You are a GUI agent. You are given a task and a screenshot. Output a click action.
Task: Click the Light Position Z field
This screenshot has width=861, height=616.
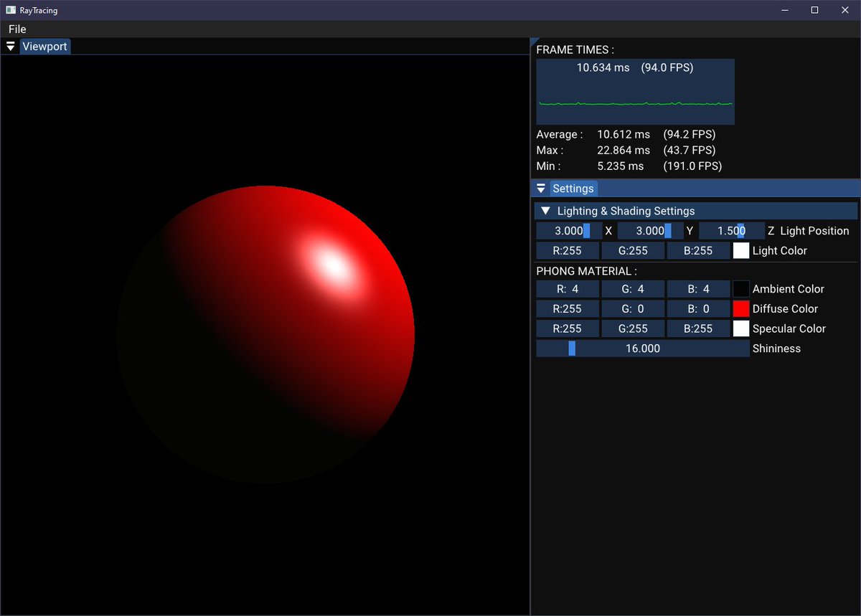732,231
